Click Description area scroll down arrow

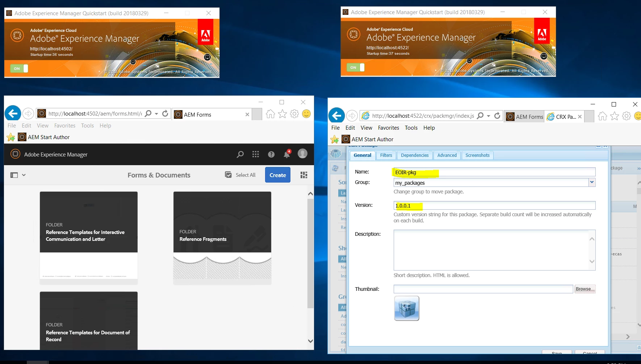(x=592, y=261)
